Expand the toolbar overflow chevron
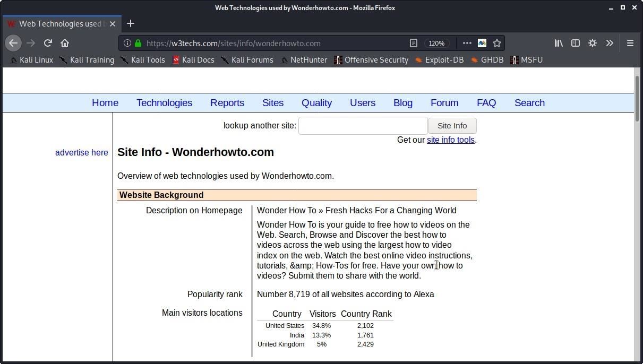This screenshot has width=643, height=364. coord(610,43)
